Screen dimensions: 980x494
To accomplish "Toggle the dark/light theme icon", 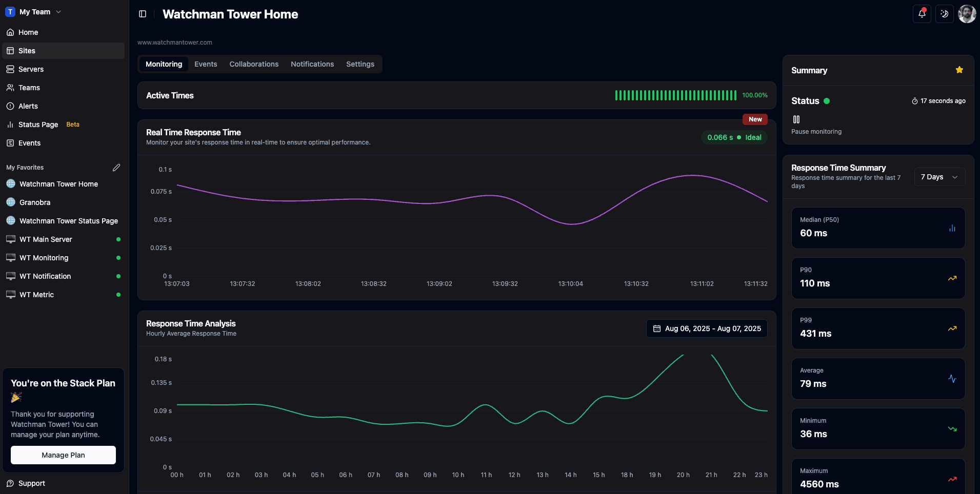I will click(x=944, y=14).
